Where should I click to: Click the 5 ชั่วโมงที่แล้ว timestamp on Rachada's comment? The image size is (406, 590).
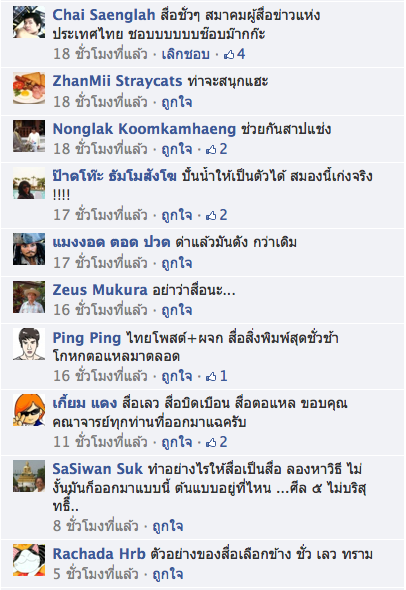[96, 574]
